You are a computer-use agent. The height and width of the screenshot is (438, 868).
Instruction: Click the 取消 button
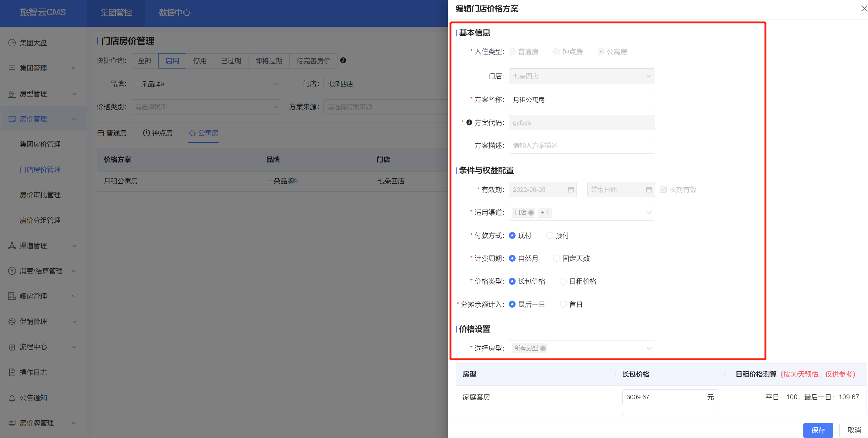854,430
